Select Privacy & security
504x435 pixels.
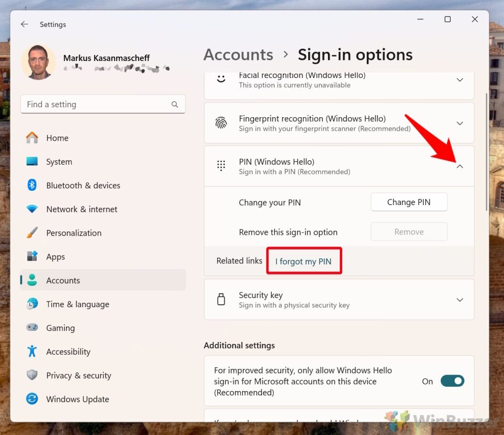coord(103,375)
